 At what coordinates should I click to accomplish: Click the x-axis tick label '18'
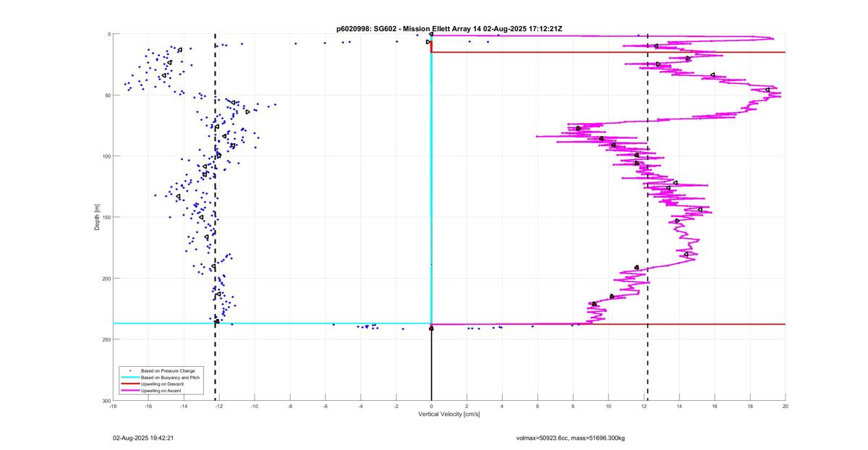750,407
